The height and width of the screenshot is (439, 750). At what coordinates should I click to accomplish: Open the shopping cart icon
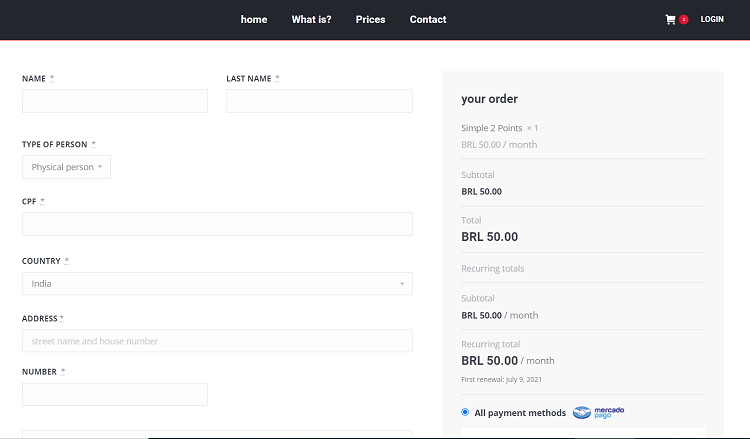(670, 20)
